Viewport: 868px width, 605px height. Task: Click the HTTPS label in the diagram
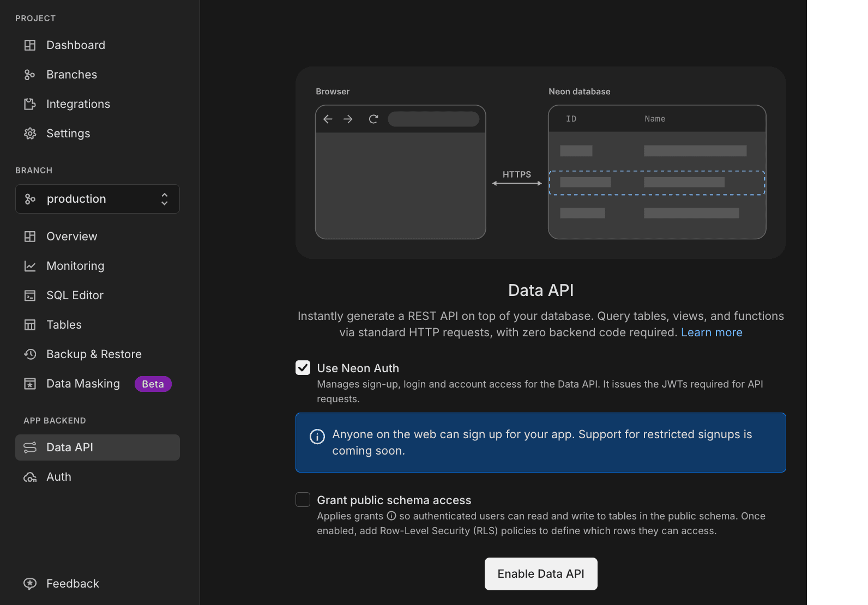[x=517, y=174]
